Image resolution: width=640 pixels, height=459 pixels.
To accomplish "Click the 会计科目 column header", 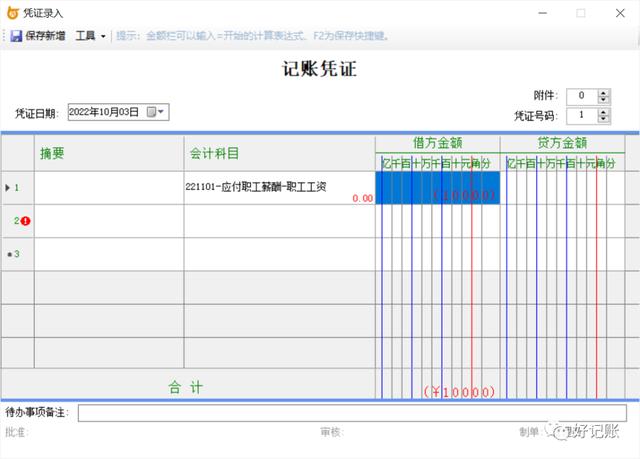I will point(280,153).
